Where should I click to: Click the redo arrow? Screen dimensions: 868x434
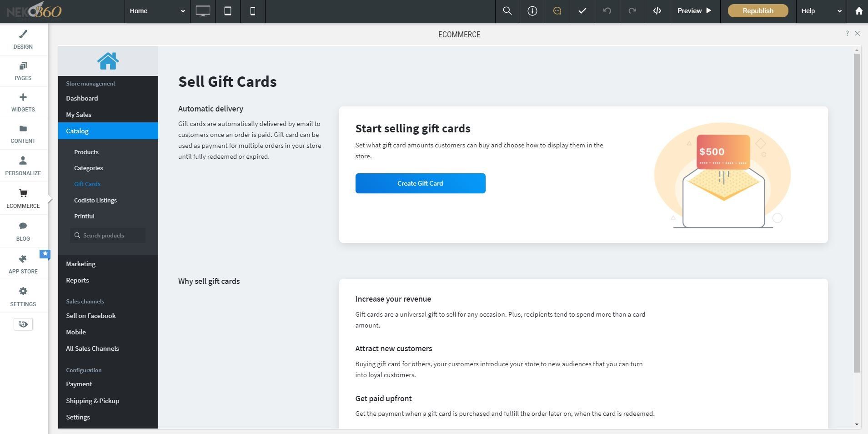click(632, 11)
